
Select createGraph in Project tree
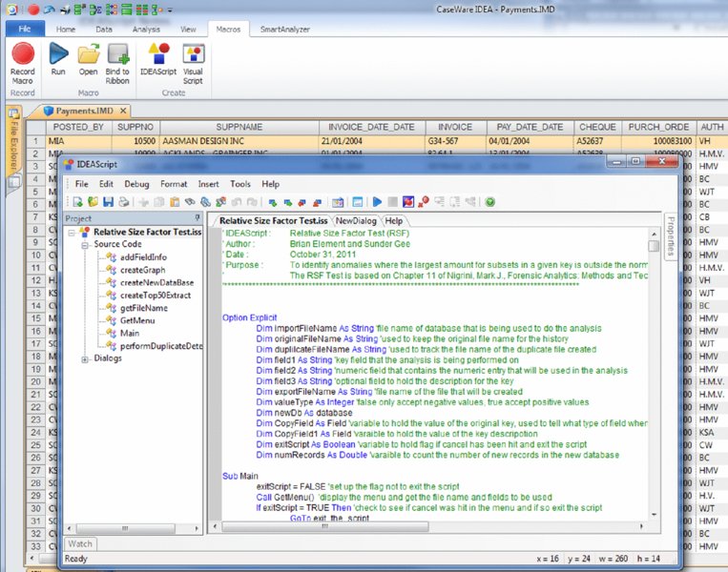[x=142, y=270]
